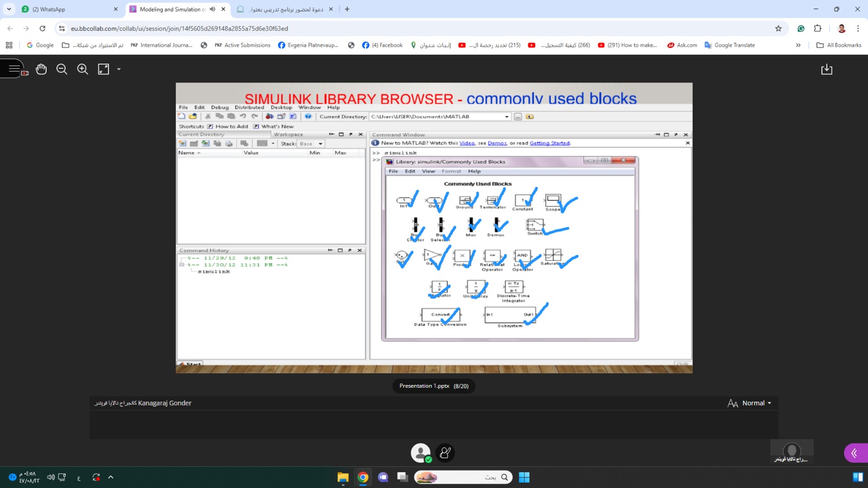Mute audio on the Modeling and Simulation tab
Screen dimensions: 868x488
point(213,9)
